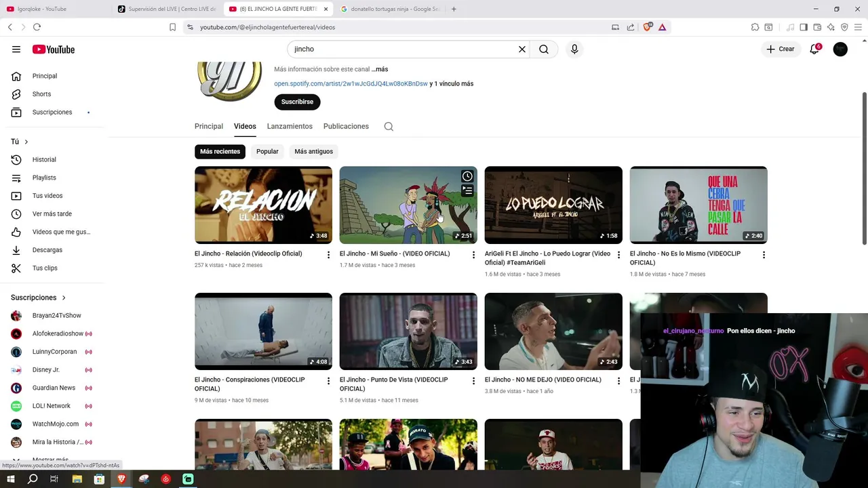
Task: Switch to Igorqloke YouTube browser tab
Action: coord(54,9)
